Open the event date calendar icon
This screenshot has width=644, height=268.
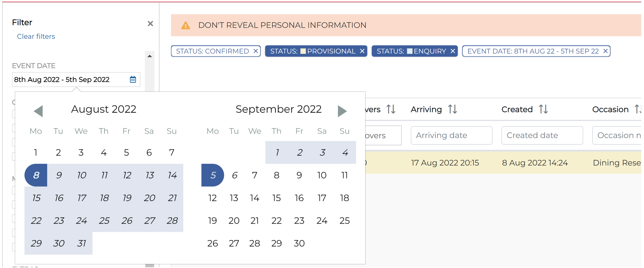133,80
